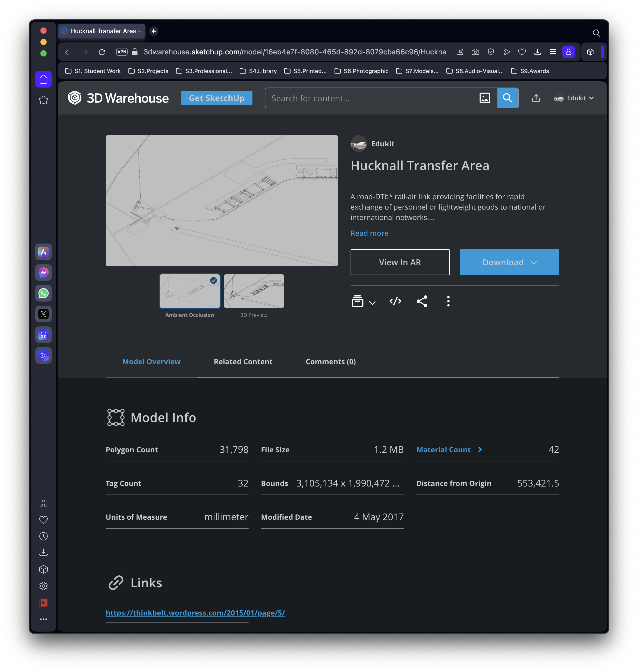The height and width of the screenshot is (672, 638).
Task: Open the S9.Awards bookmark folder
Action: pos(530,71)
